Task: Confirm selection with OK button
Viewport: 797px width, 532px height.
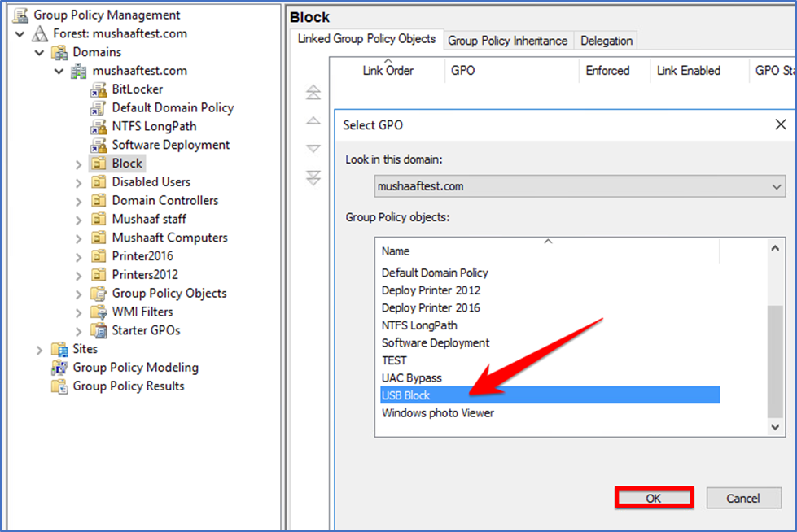Action: point(655,498)
